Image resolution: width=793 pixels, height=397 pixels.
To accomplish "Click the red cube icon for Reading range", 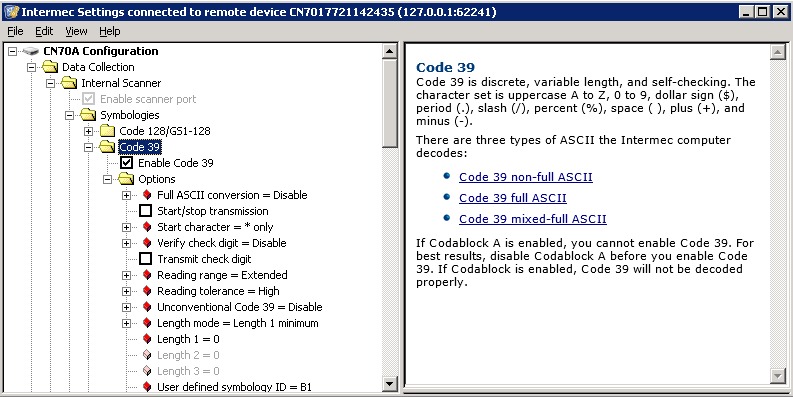I will click(147, 275).
